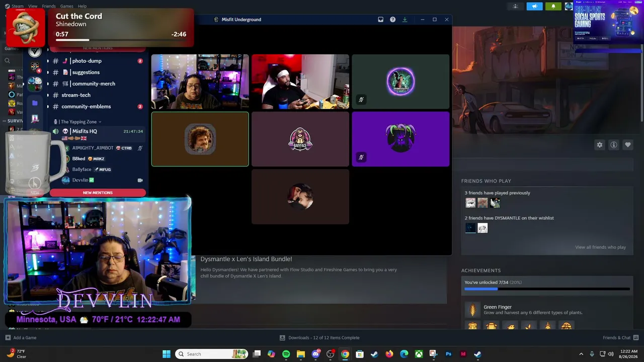The image size is (644, 362).
Task: Open Steam announcements megaphone icon
Action: pyautogui.click(x=534, y=6)
